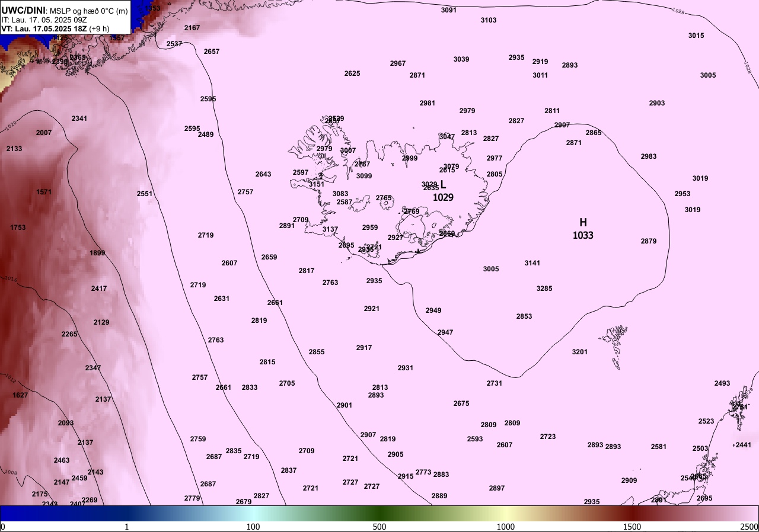Click the height value '2967'
The image size is (759, 532).
click(398, 63)
